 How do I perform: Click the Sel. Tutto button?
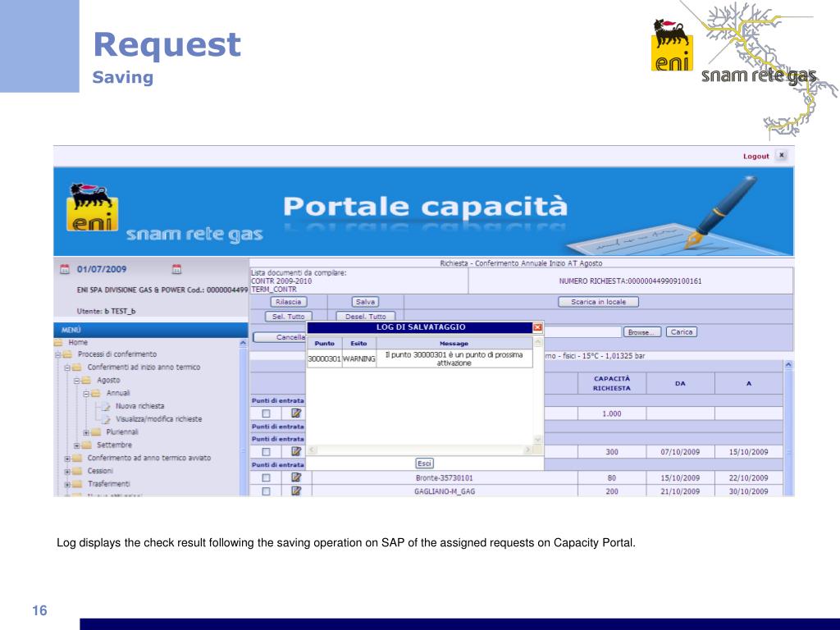288,316
